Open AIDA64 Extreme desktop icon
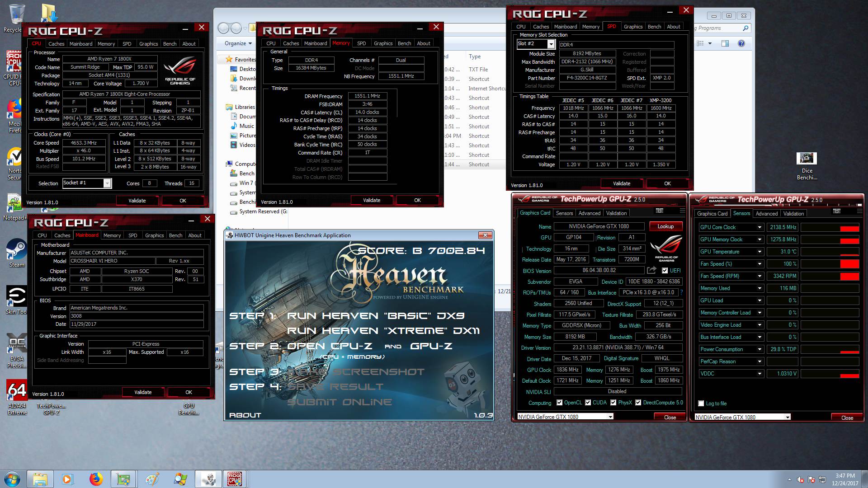 17,398
